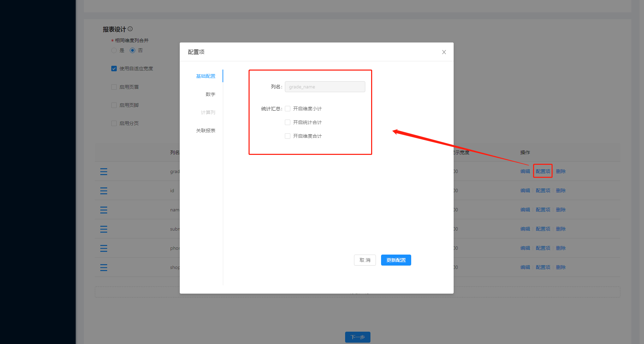Enable 启用页脚 checkbox

[114, 105]
